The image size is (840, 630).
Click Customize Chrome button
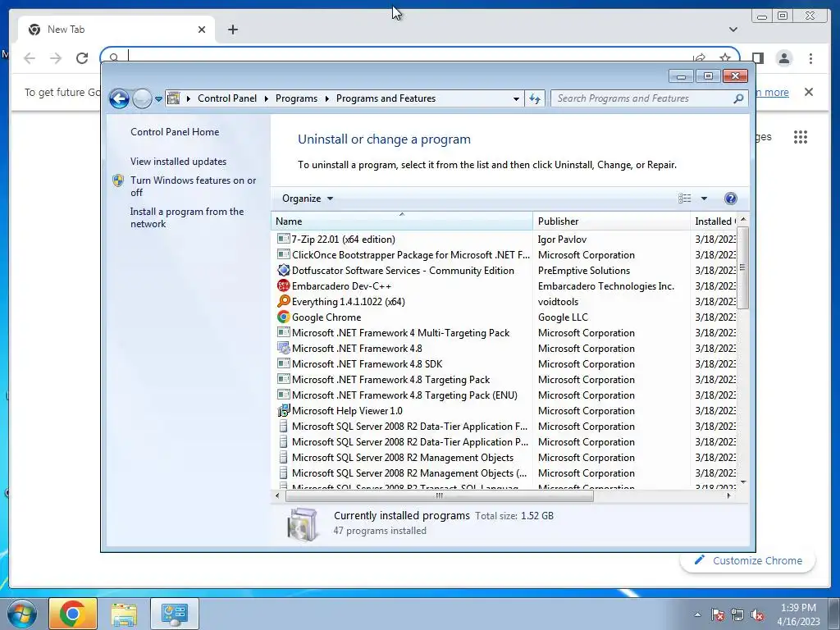click(748, 560)
